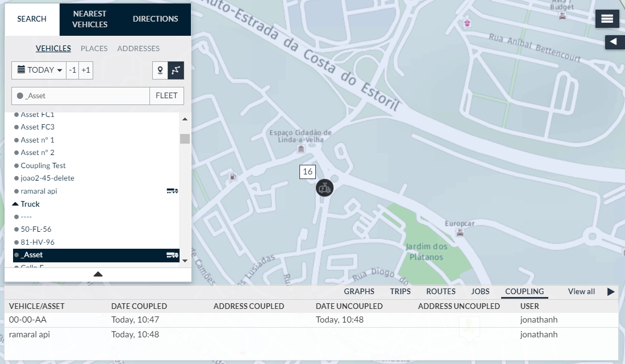Click the FLEET button
Image resolution: width=625 pixels, height=364 pixels.
pyautogui.click(x=166, y=96)
